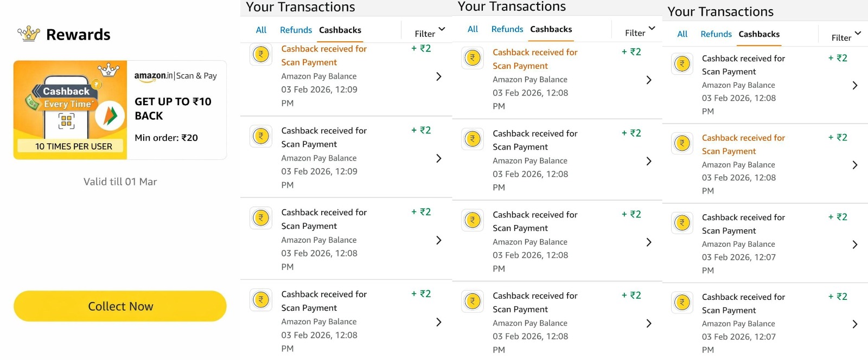
Task: Click the amazon.in Scan & Pay logo
Action: click(x=175, y=76)
